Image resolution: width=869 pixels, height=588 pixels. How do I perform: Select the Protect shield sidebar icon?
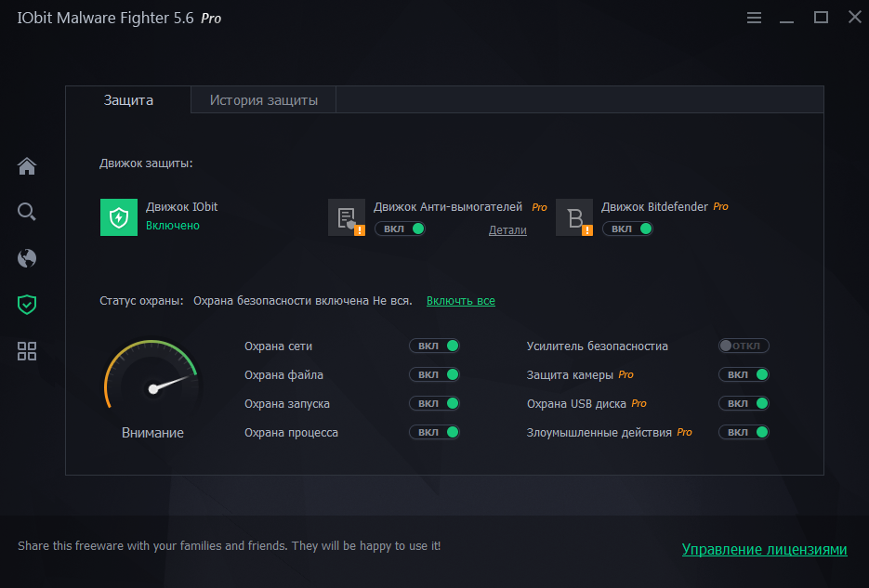27,305
